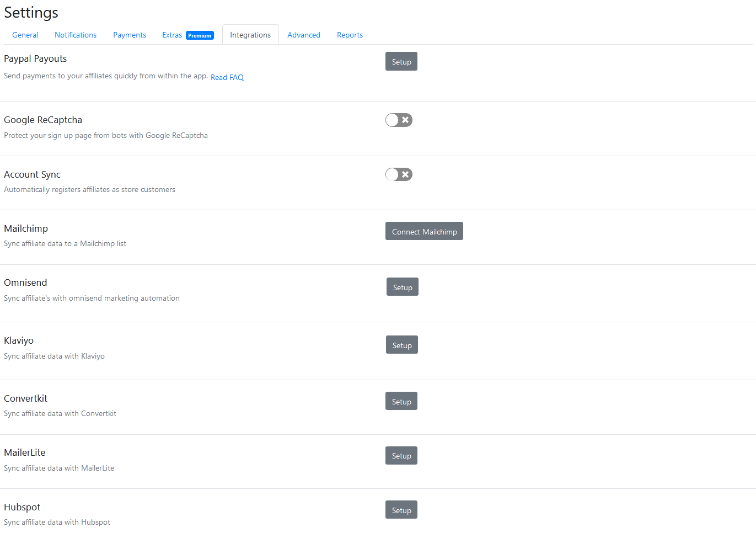Screen dimensions: 756x533
Task: Click Setup for Convertkit
Action: tap(401, 401)
